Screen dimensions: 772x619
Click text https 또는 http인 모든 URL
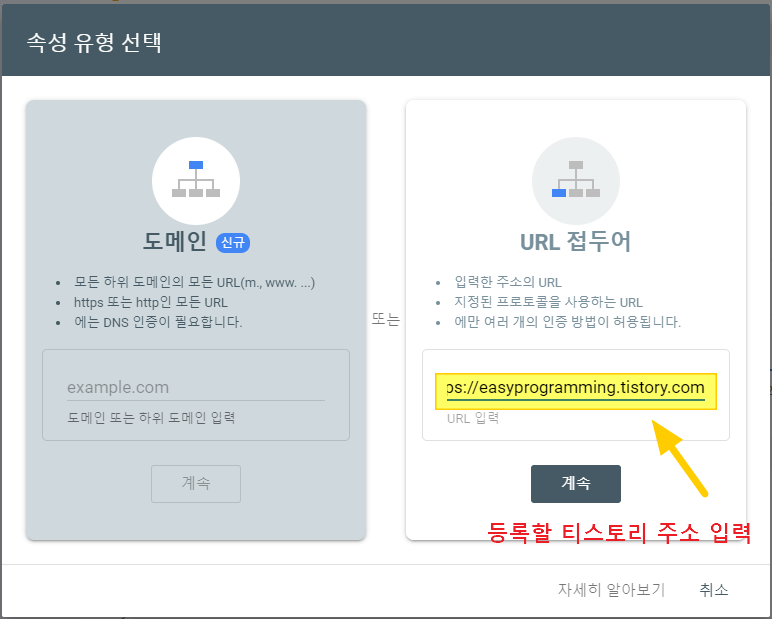[151, 302]
